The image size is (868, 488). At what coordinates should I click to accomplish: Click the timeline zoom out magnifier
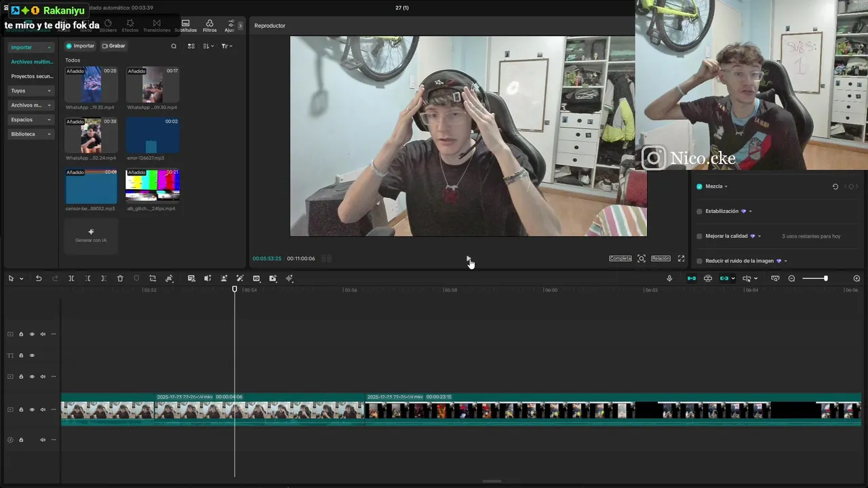pyautogui.click(x=791, y=279)
